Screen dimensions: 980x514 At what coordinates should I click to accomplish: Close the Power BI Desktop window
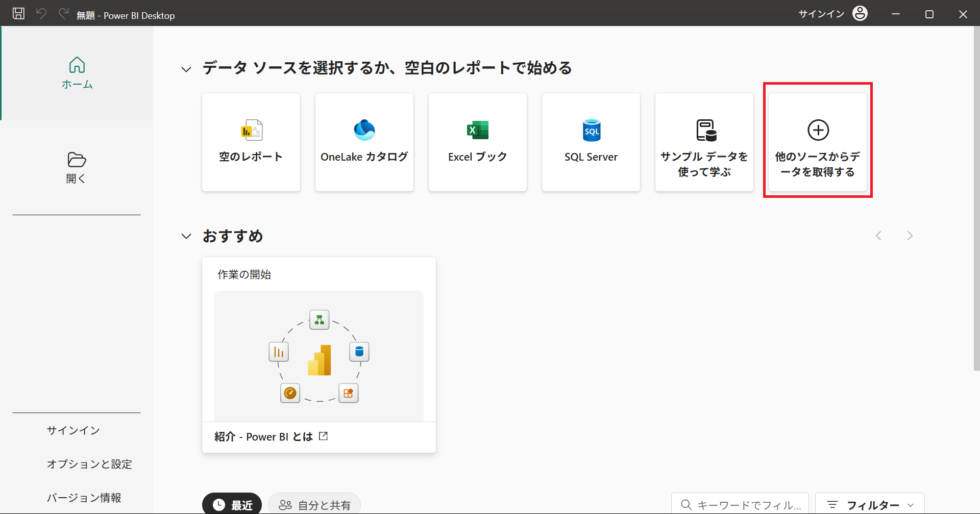963,14
